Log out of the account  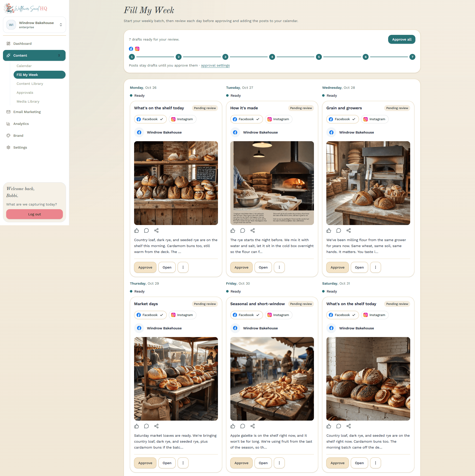pyautogui.click(x=34, y=214)
